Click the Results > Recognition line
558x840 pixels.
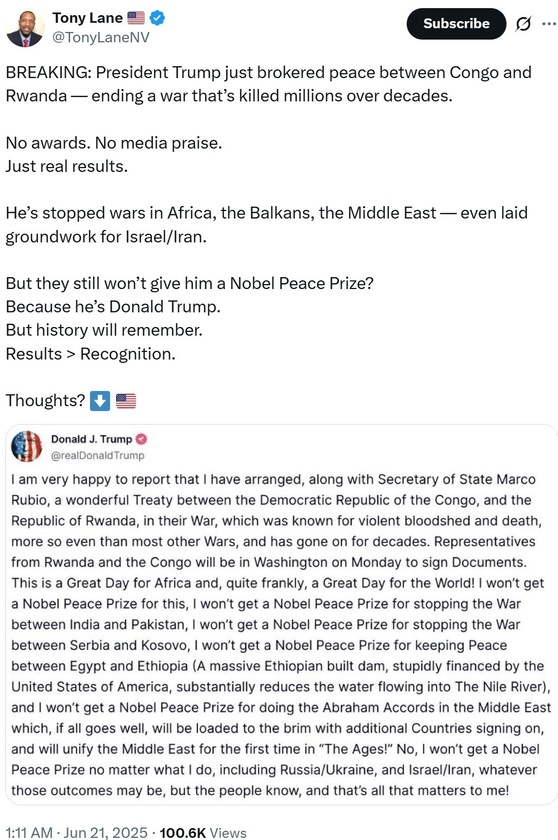coord(91,354)
